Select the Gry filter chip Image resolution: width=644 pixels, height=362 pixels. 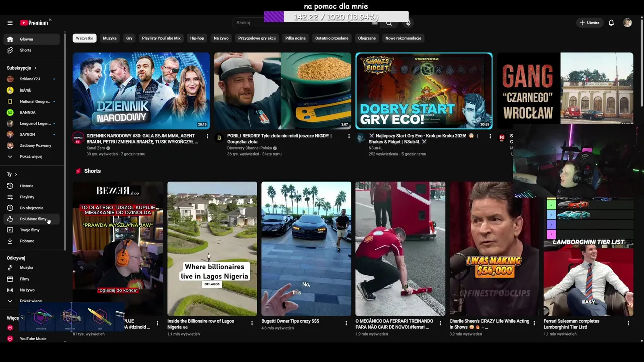129,38
